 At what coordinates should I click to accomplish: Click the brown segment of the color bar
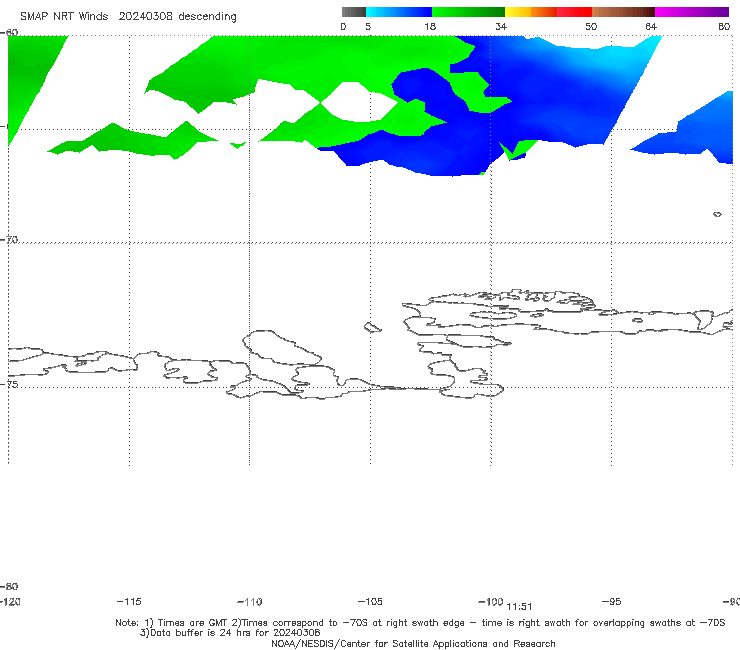tap(623, 12)
